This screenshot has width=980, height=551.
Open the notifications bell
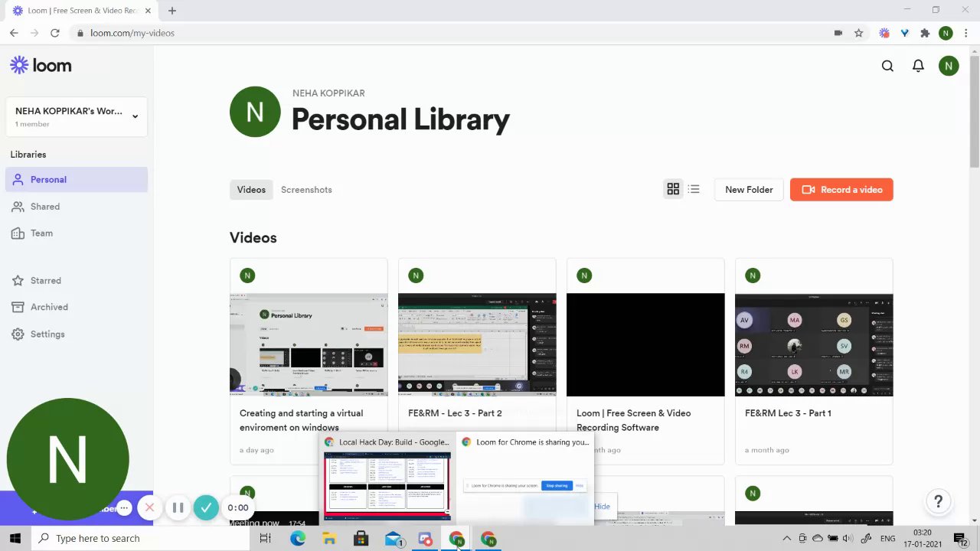tap(918, 66)
